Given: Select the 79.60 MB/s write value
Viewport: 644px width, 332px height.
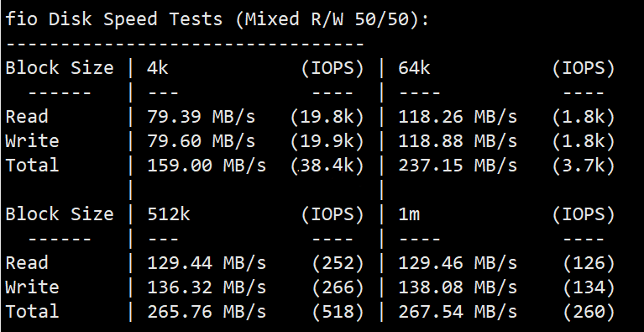Looking at the screenshot, I should click(202, 141).
